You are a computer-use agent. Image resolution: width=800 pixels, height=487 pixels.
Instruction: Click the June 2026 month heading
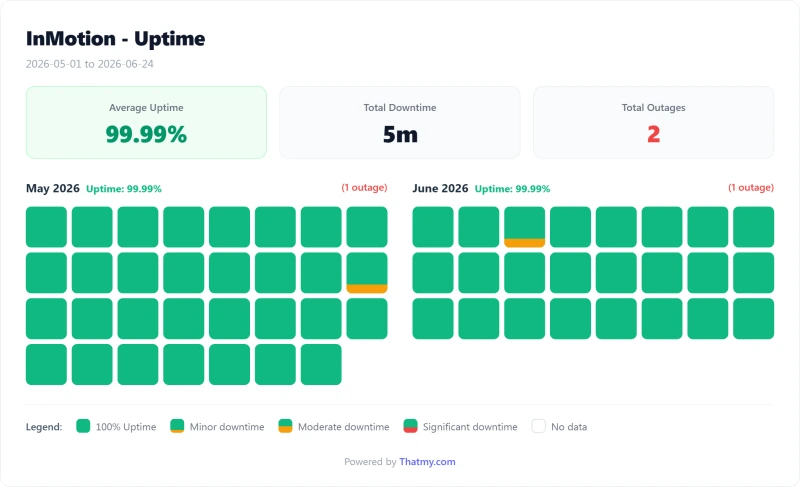click(440, 188)
